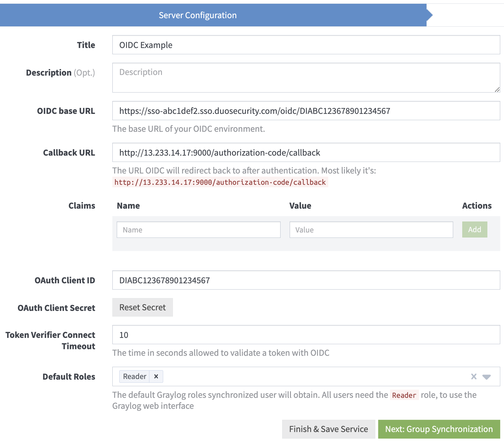Click Reset Secret for OAuth Client Secret

click(142, 307)
